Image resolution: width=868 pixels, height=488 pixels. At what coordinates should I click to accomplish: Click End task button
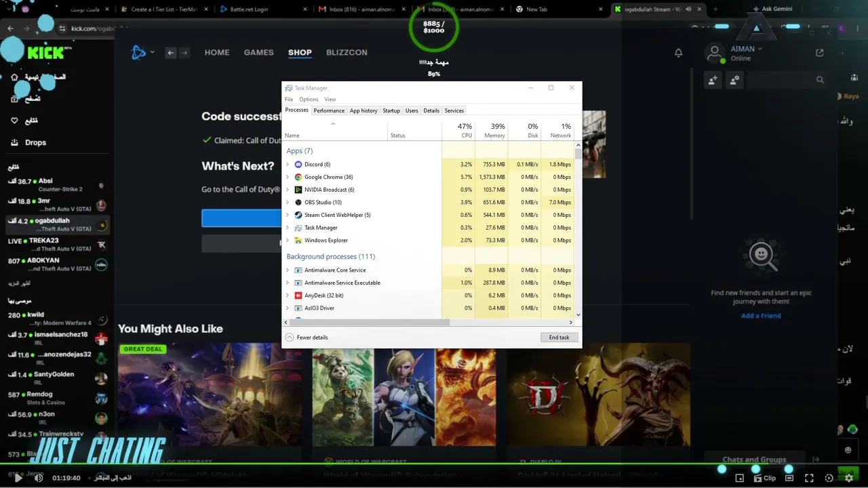(x=559, y=338)
